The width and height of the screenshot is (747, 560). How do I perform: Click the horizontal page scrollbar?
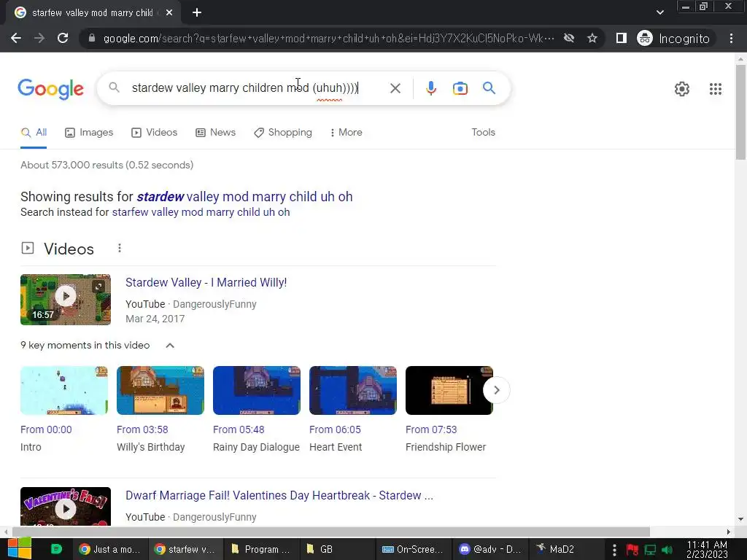(x=331, y=532)
